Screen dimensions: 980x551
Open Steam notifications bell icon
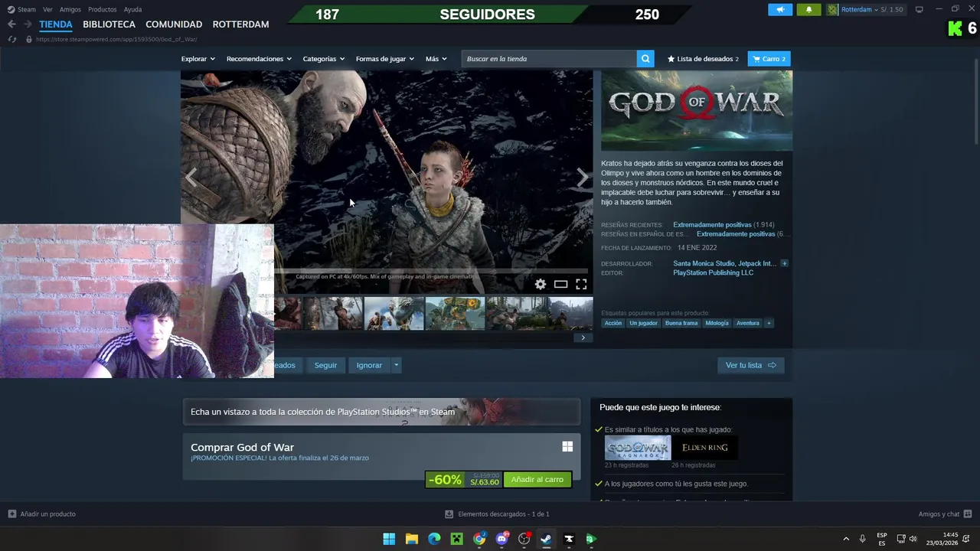809,9
